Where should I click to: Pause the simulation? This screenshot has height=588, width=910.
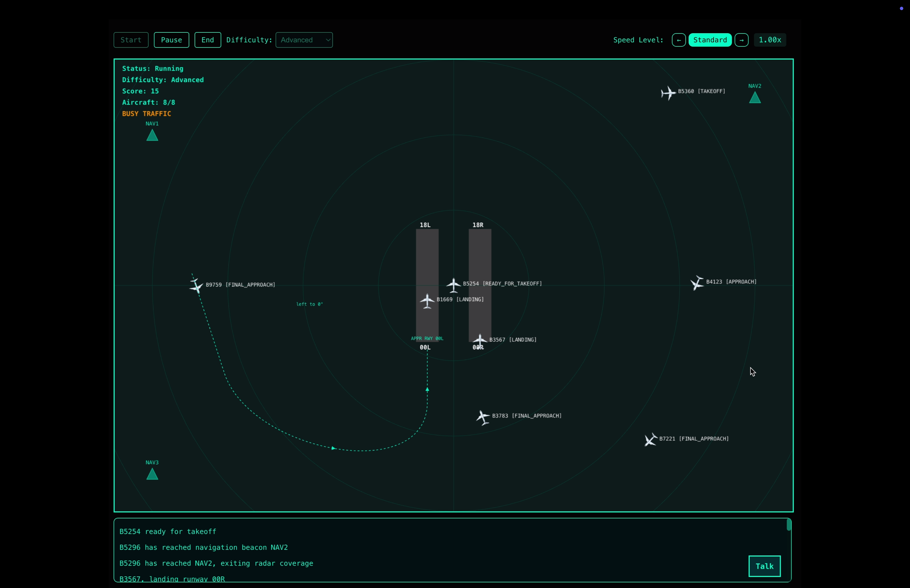tap(171, 40)
